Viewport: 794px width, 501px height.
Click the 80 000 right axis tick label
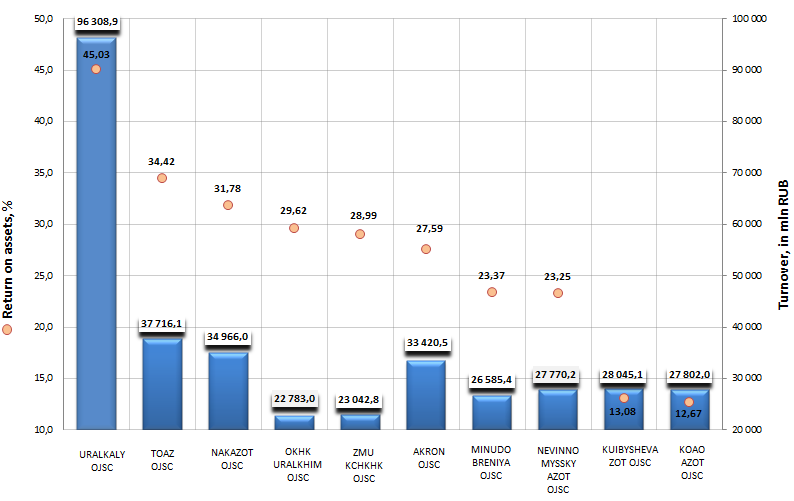coord(747,121)
